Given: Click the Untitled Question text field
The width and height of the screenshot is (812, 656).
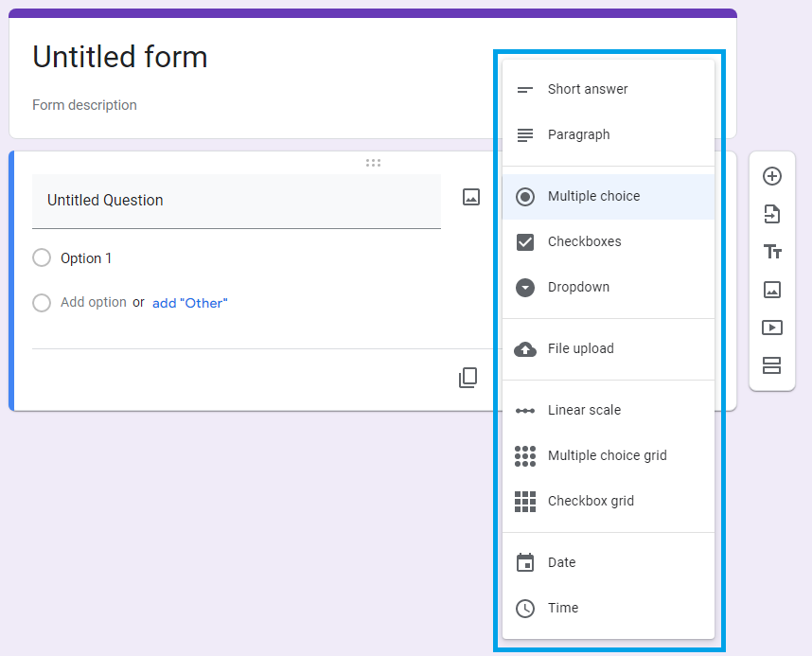Looking at the screenshot, I should [237, 201].
